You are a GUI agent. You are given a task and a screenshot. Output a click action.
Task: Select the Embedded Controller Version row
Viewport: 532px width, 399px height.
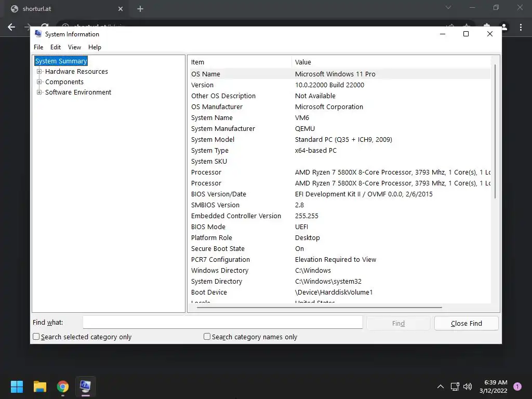(340, 216)
